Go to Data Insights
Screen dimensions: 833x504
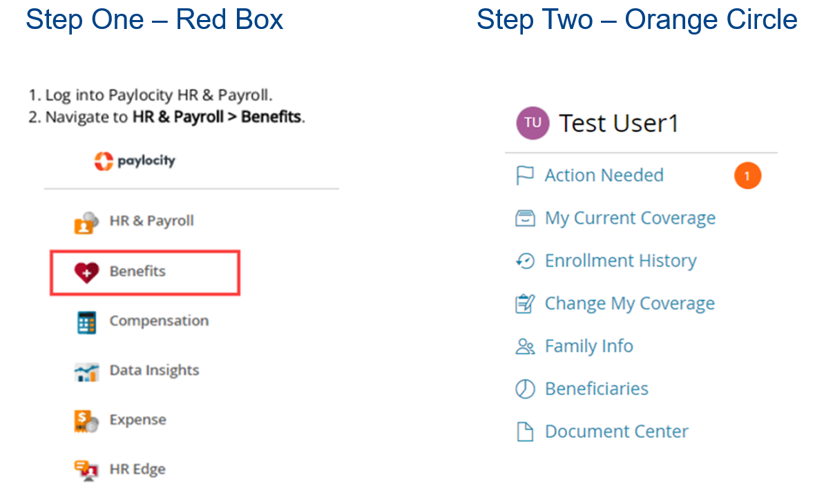click(154, 371)
